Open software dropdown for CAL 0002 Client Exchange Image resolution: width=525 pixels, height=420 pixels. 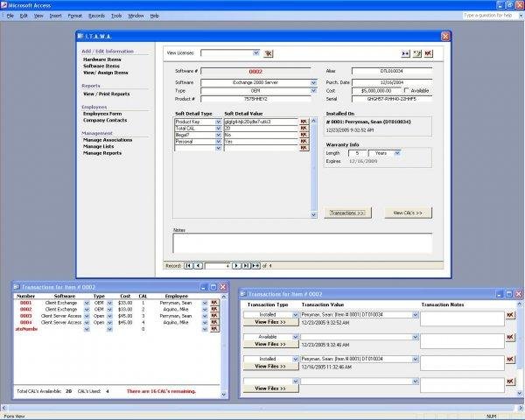(87, 310)
